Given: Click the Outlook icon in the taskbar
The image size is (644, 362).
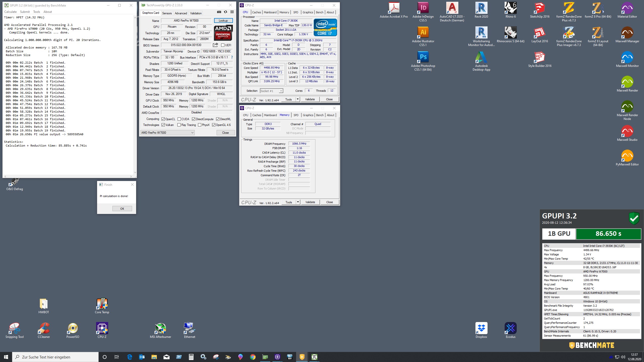Looking at the screenshot, I should 142,357.
